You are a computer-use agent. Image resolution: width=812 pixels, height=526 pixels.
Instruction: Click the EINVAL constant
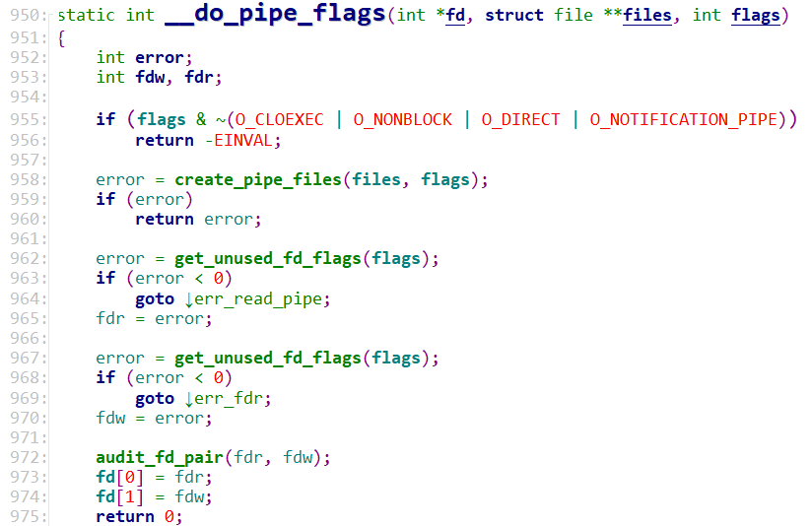(x=242, y=140)
